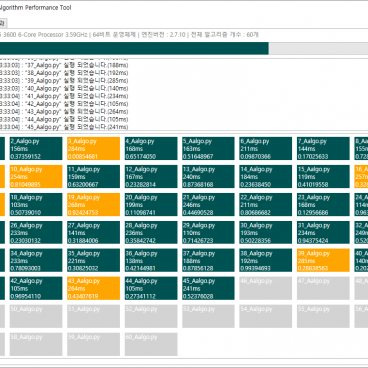Click the 5_Aalgo.py tile showing 163ms
The image size is (368, 368).
(x=208, y=149)
